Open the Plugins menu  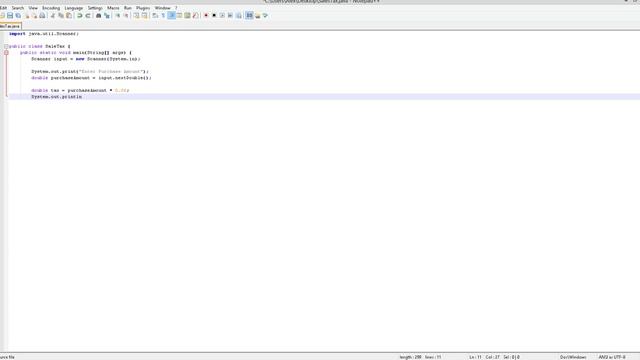coord(143,8)
